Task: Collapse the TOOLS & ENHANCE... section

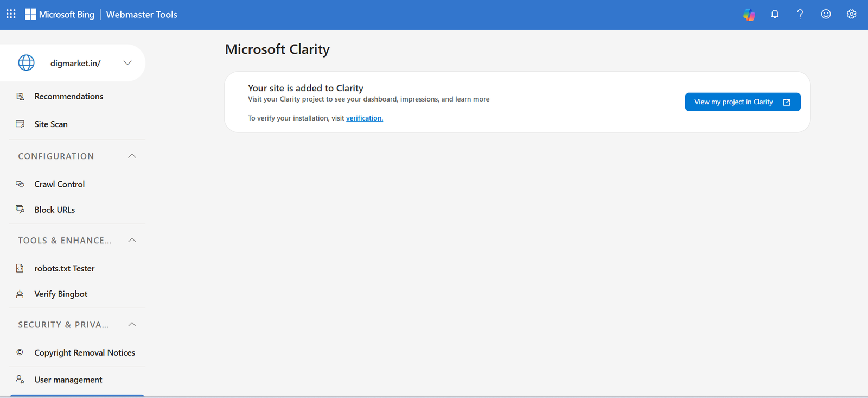Action: (x=132, y=240)
